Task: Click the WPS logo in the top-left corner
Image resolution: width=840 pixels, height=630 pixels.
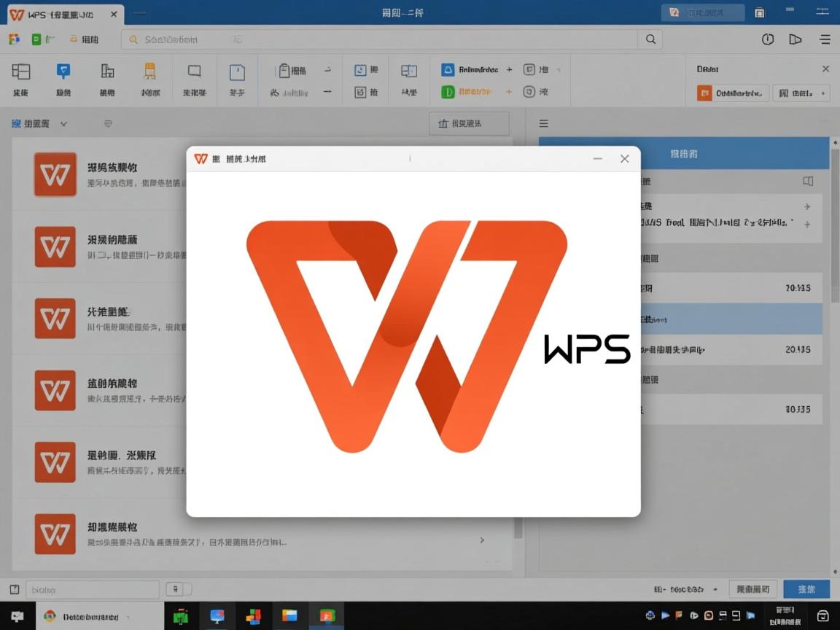Action: 16,13
